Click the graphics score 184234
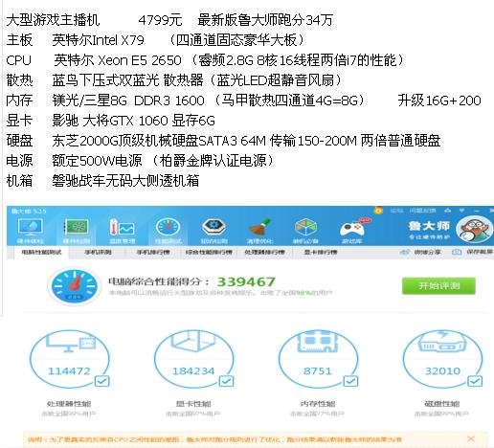 pos(193,371)
